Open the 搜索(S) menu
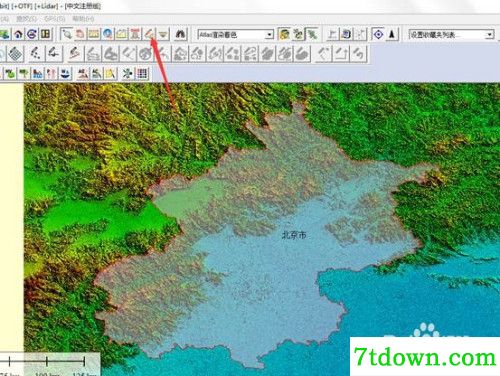Screen dimensions: 500x376 [x=27, y=19]
